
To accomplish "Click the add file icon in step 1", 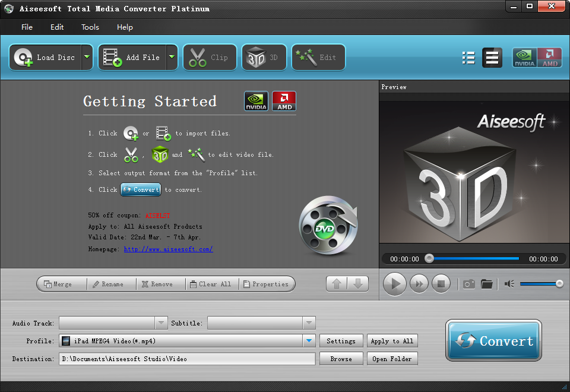I will tap(164, 134).
